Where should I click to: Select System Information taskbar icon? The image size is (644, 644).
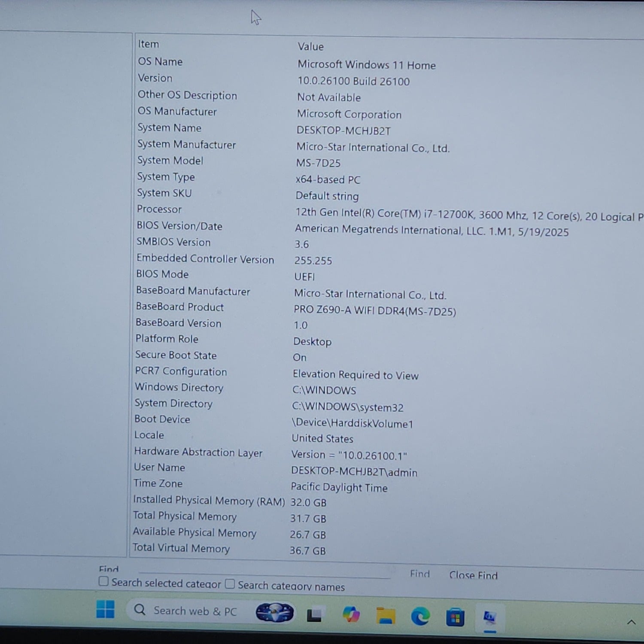(x=490, y=618)
